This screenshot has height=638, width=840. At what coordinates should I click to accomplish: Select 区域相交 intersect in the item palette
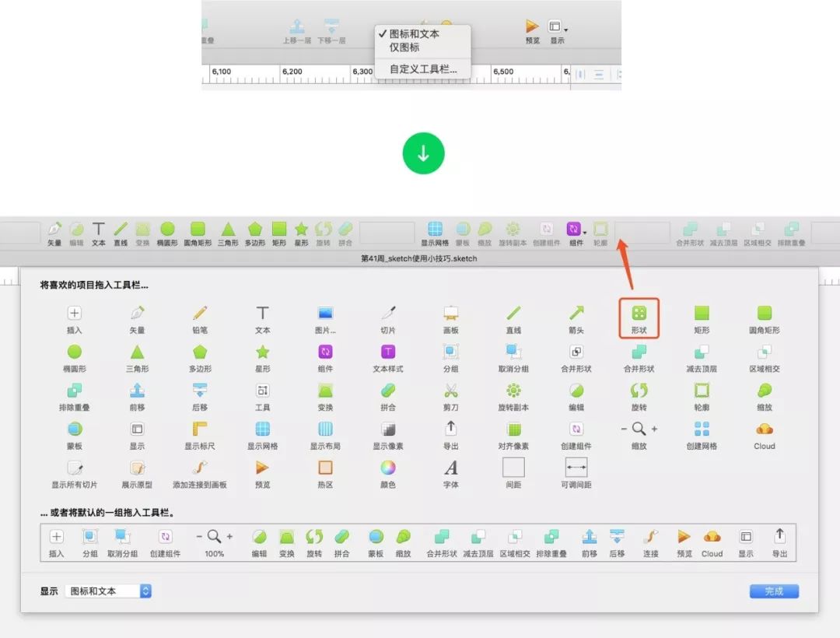(764, 359)
